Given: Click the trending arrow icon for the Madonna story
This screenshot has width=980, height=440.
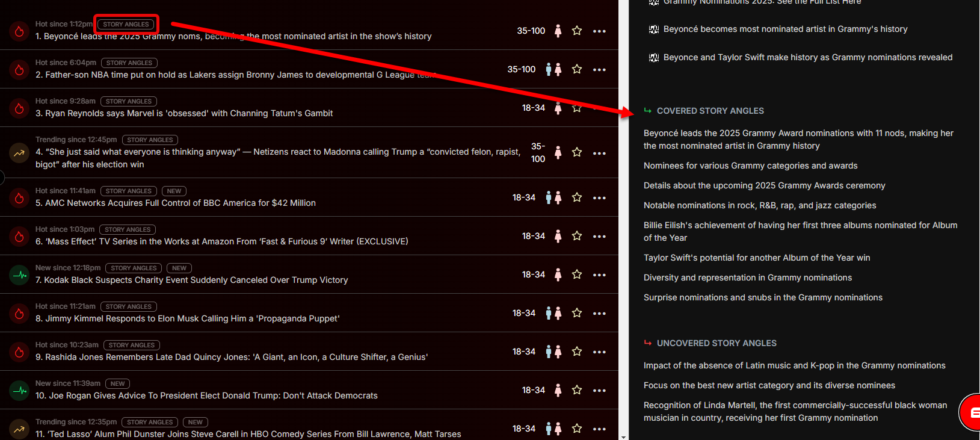Looking at the screenshot, I should 19,153.
